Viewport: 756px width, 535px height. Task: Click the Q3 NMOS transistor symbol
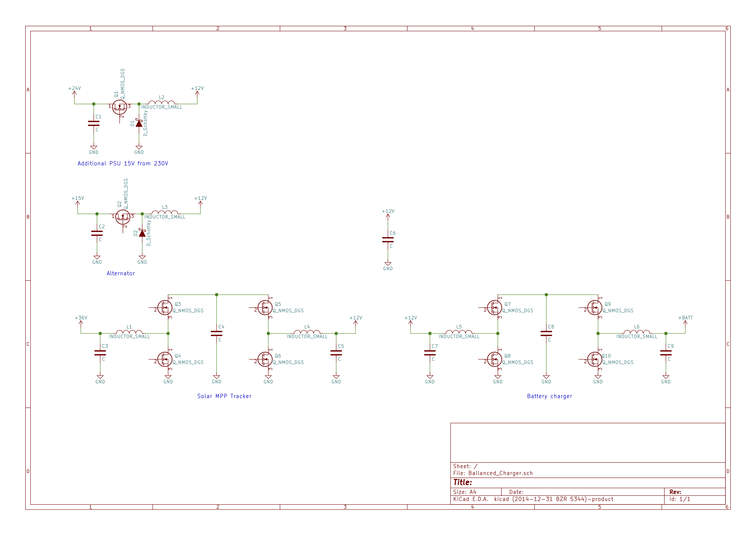pos(165,308)
